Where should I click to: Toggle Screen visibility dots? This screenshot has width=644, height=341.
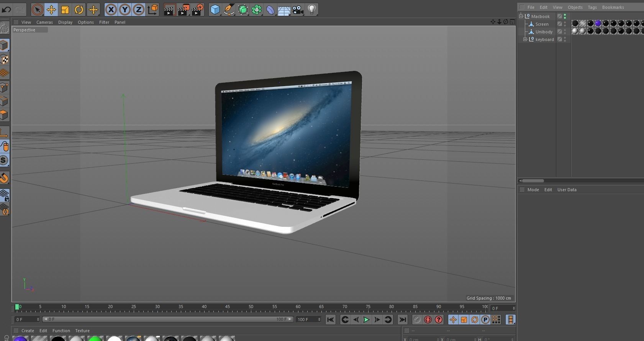[x=565, y=24]
